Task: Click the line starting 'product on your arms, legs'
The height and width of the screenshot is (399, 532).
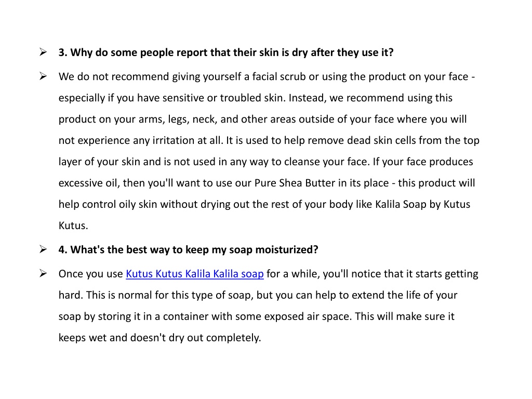Action: [262, 119]
